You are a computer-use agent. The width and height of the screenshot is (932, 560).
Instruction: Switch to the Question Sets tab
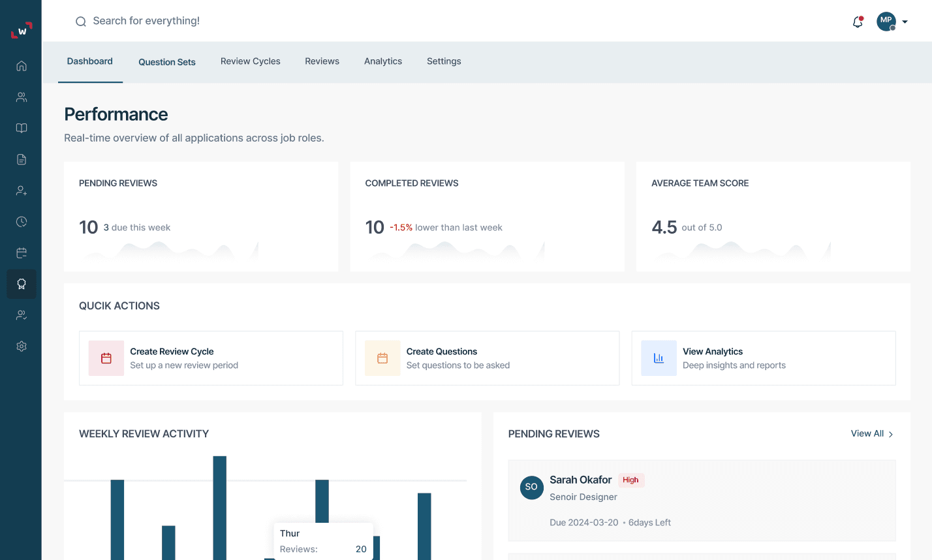click(166, 62)
